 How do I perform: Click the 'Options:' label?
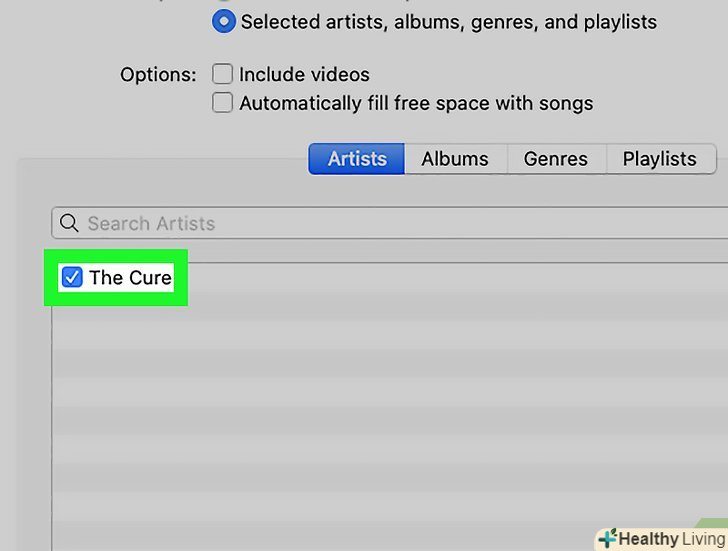[158, 75]
